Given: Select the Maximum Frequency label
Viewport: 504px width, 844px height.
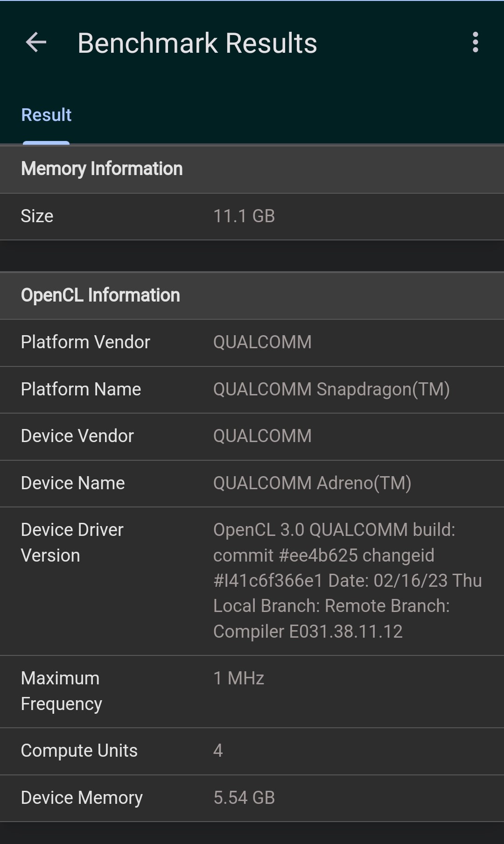Looking at the screenshot, I should click(x=61, y=691).
